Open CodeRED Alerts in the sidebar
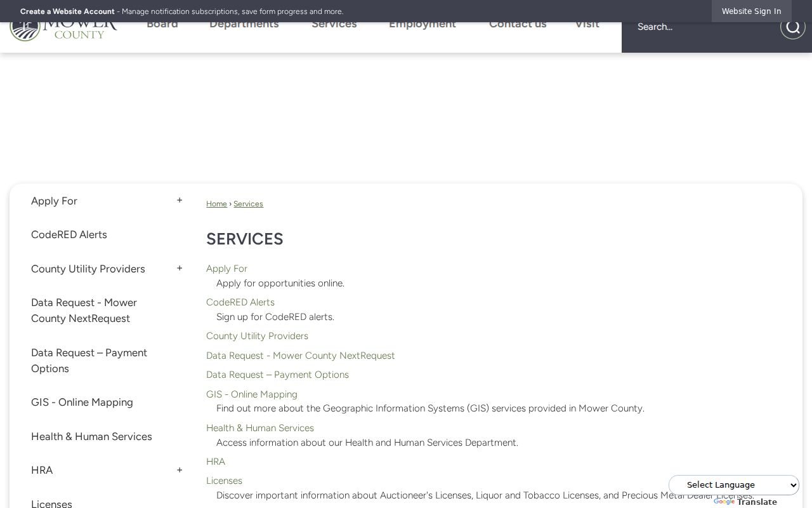The image size is (812, 508). click(69, 235)
